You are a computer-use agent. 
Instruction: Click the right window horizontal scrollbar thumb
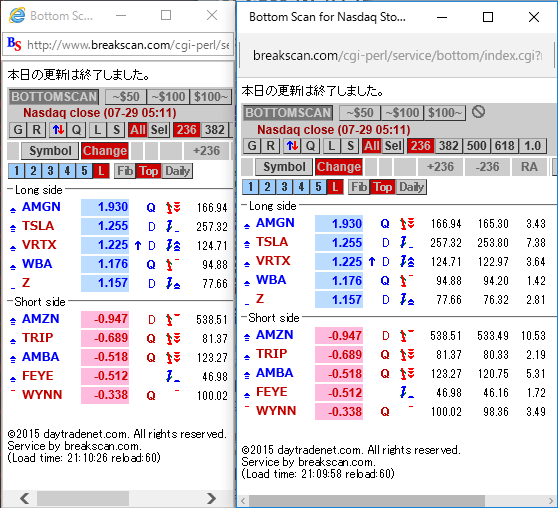pyautogui.click(x=366, y=501)
